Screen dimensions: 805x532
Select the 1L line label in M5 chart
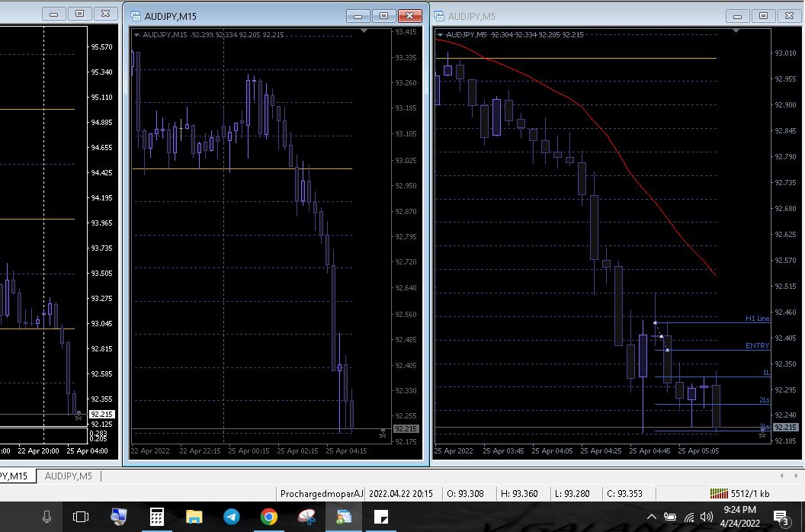[766, 373]
